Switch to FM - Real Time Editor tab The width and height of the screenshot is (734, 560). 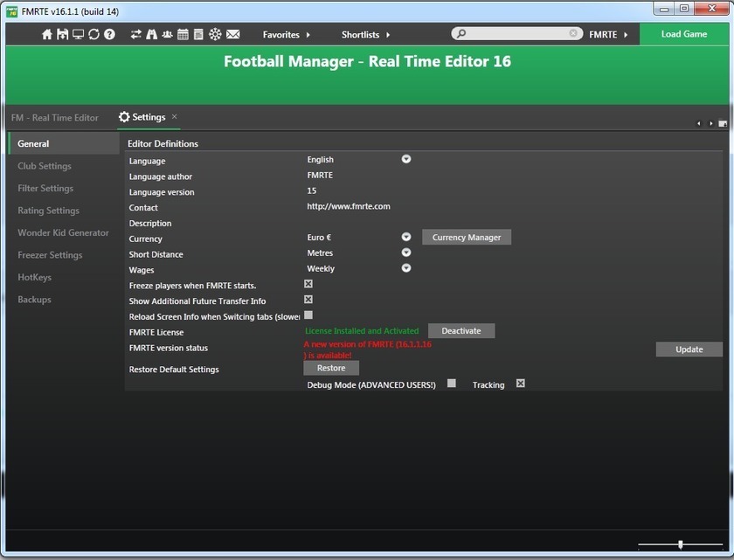pos(55,118)
